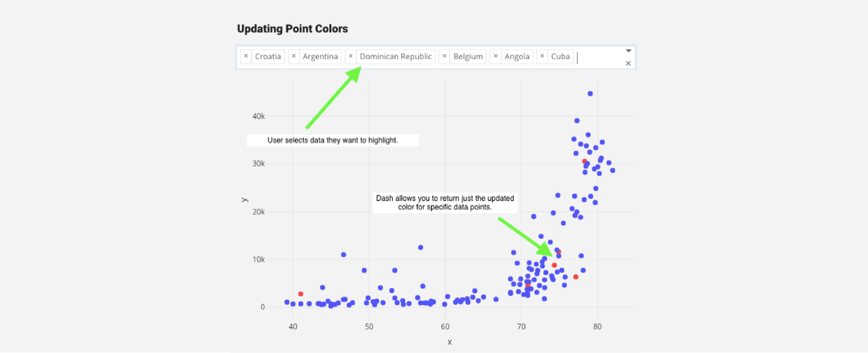
Task: Click the red point near x equals 41
Action: pos(301,294)
